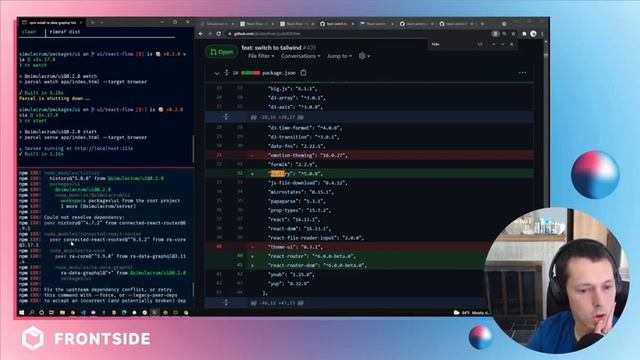Expand all lines of package.json
The height and width of the screenshot is (360, 640).
tap(227, 73)
